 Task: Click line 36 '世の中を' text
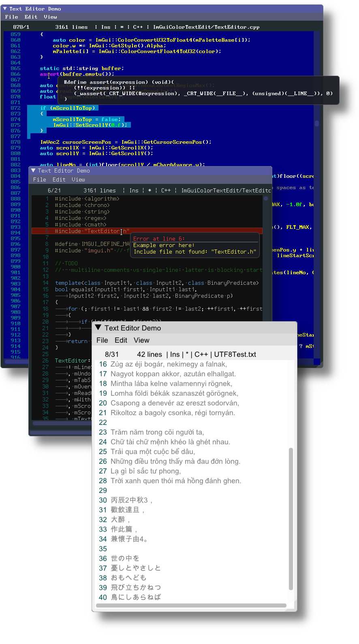(125, 559)
